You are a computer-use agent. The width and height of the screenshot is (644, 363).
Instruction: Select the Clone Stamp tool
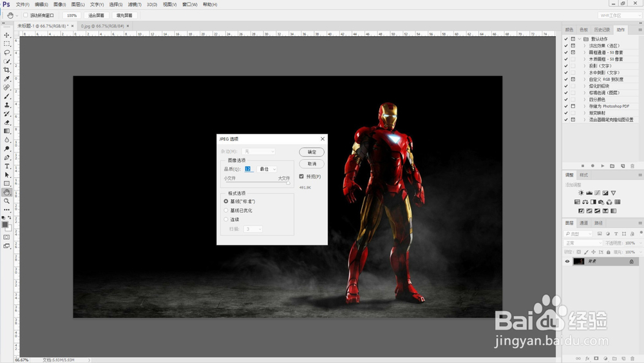coord(6,105)
